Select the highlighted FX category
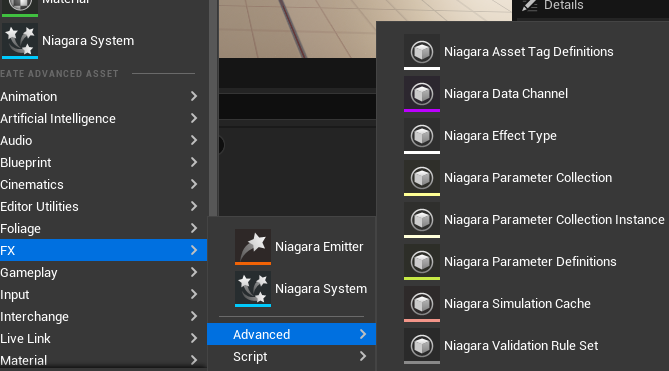Image resolution: width=669 pixels, height=371 pixels. point(103,250)
